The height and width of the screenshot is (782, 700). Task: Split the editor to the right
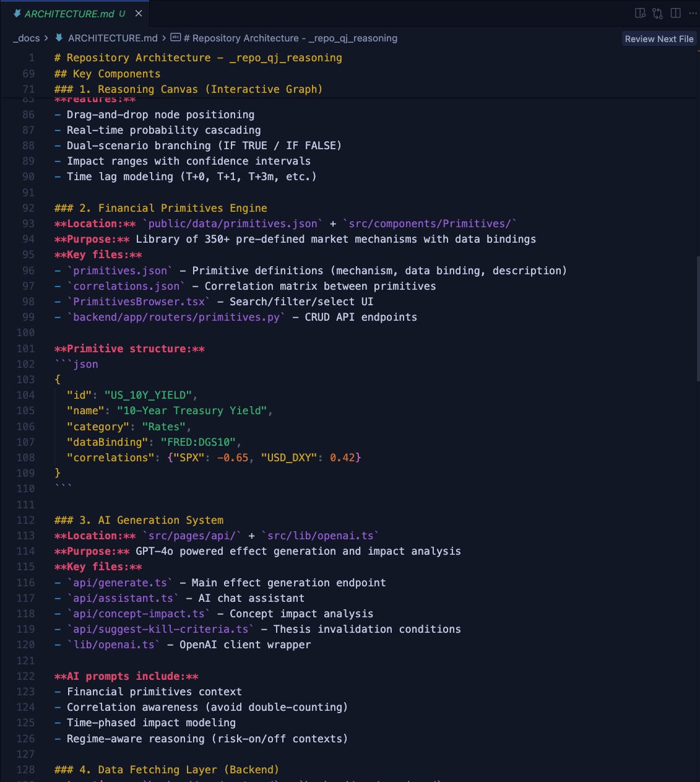[x=675, y=13]
